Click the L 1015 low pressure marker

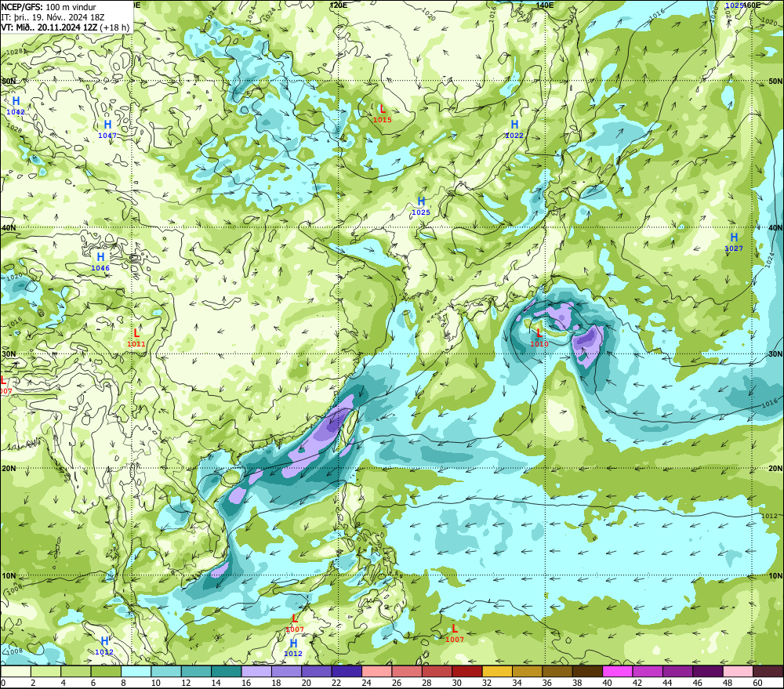pyautogui.click(x=382, y=113)
